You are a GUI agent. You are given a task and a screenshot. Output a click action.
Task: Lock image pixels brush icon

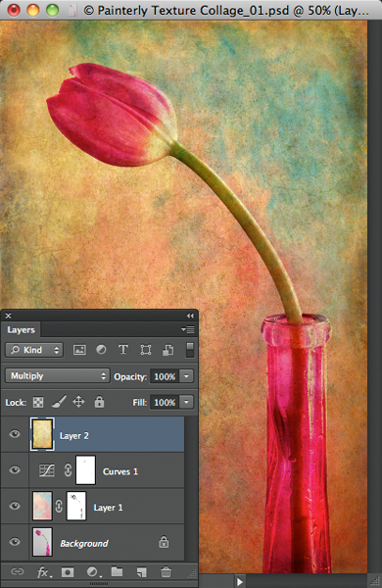[x=59, y=402]
